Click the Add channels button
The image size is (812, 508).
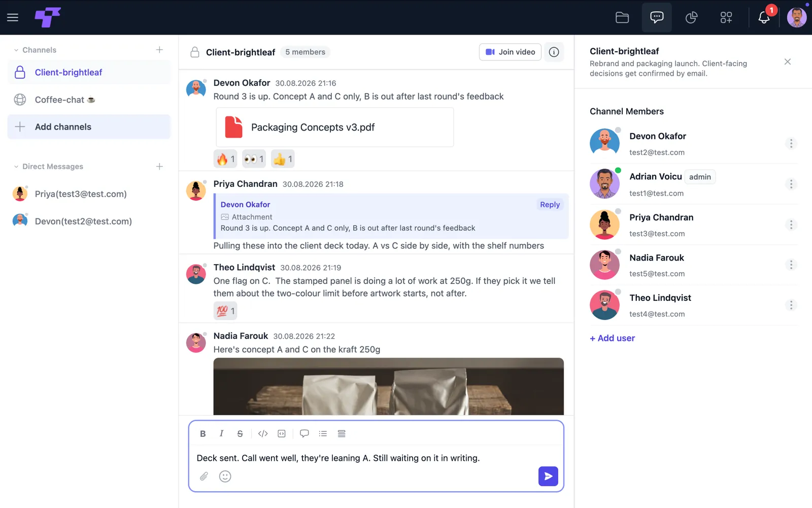coord(89,127)
